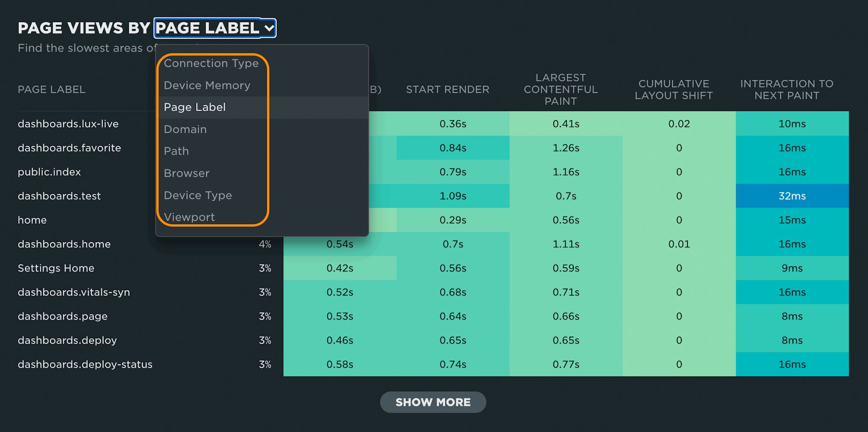868x432 pixels.
Task: Click the Show More button
Action: 433,402
